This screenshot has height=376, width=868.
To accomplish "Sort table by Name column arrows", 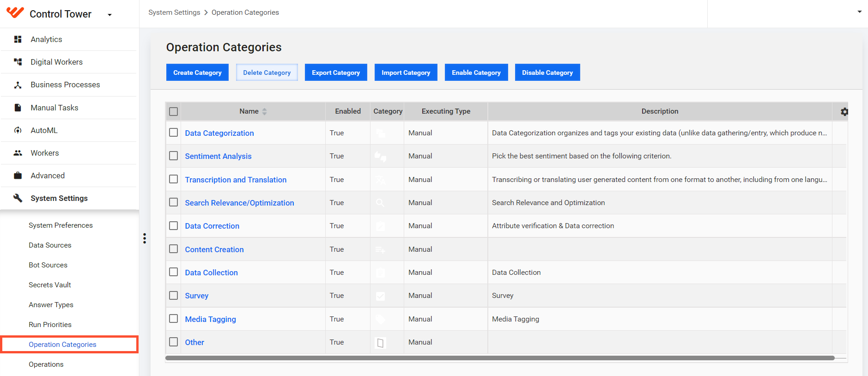I will 265,111.
